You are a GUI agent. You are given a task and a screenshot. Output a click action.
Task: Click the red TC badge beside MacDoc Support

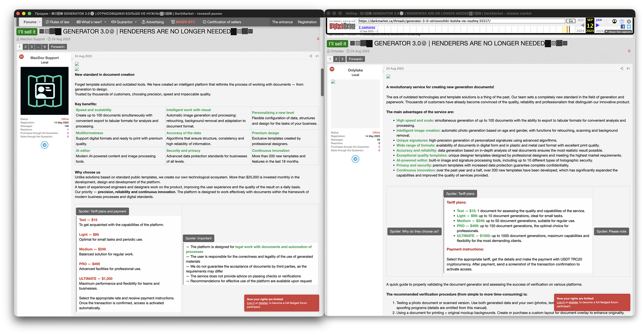[21, 57]
